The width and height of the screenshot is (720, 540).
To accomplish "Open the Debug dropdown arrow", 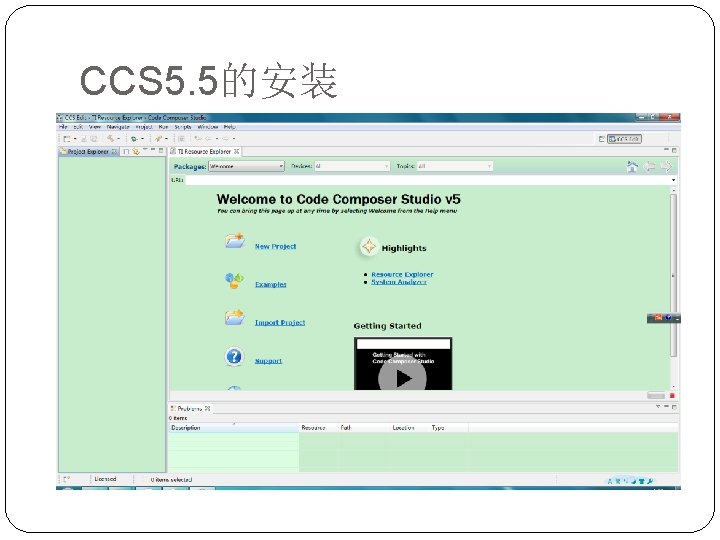I will [x=142, y=139].
